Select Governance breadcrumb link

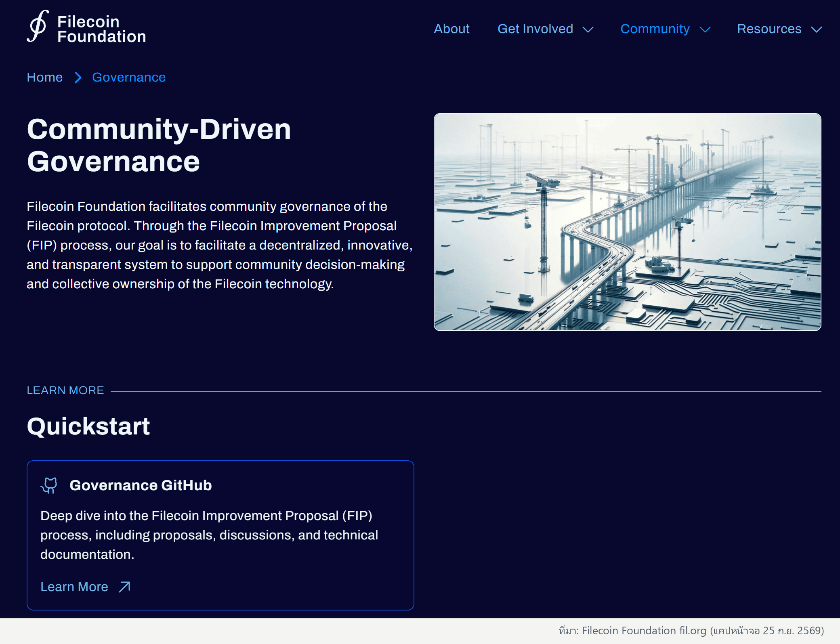[x=129, y=77]
